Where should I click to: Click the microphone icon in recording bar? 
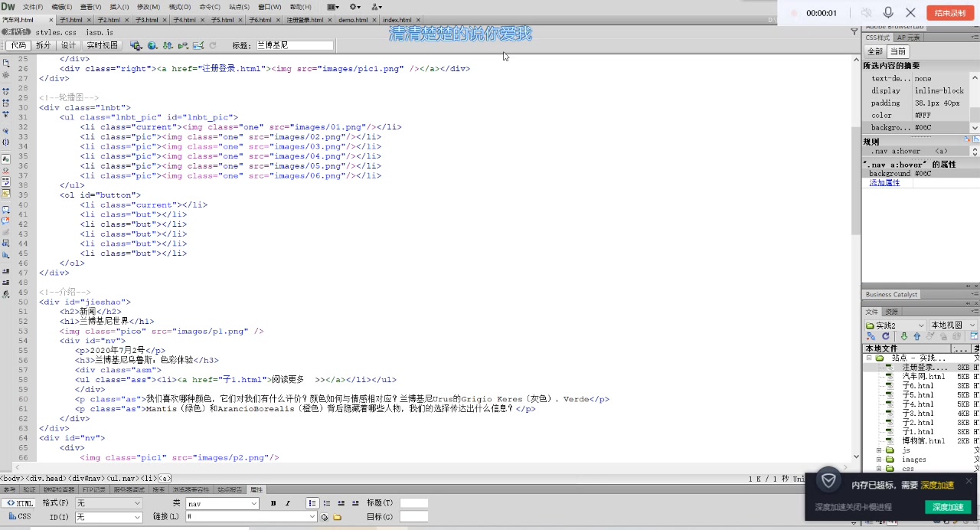(888, 13)
